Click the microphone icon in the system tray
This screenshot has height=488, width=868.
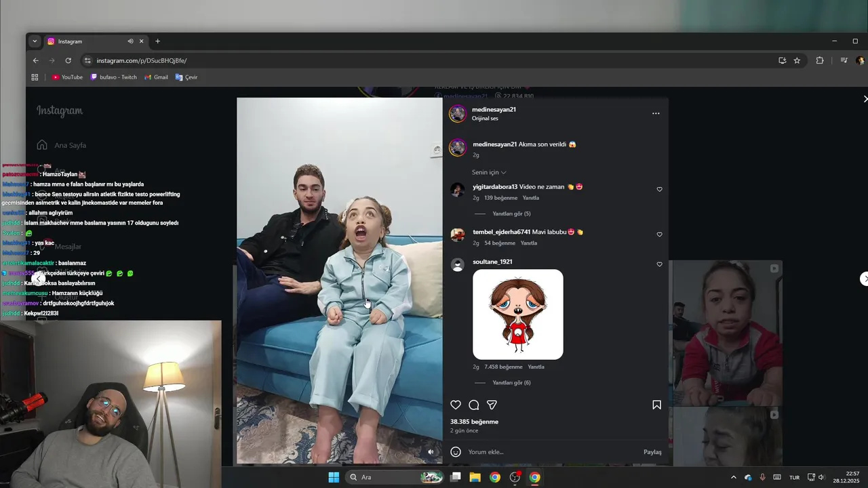click(762, 477)
